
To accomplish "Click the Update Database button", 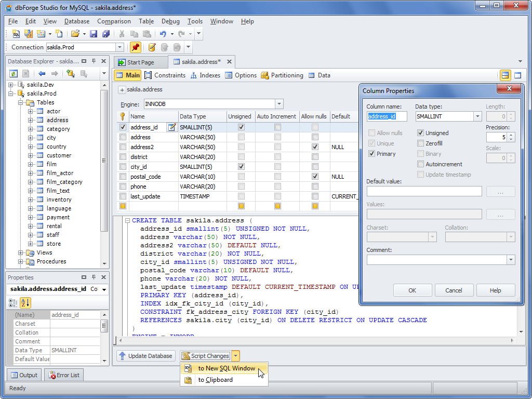I will click(x=146, y=356).
